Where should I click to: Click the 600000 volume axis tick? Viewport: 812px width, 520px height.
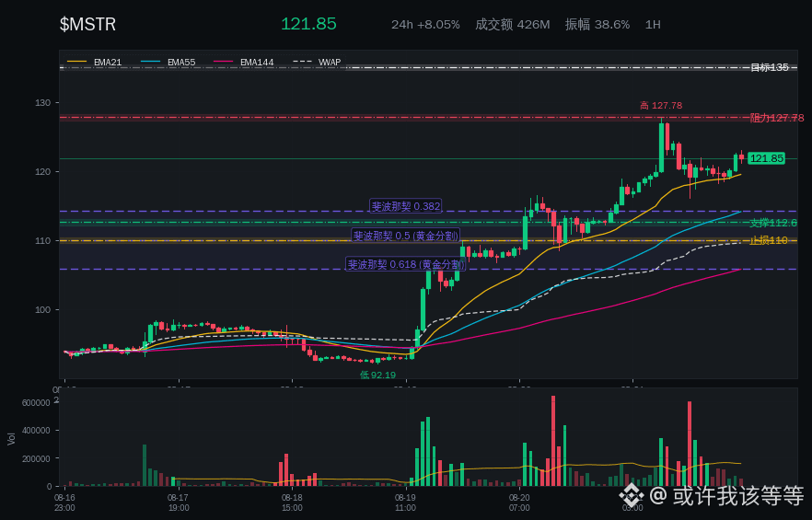[x=36, y=403]
